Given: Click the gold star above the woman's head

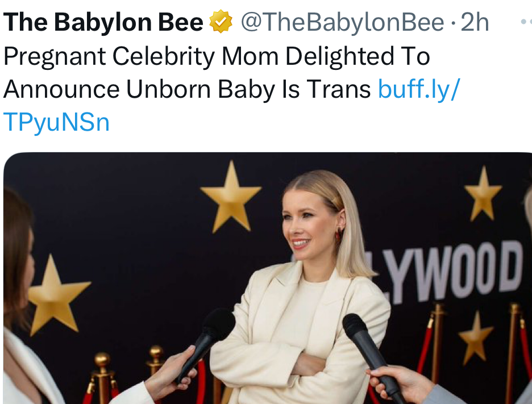Looking at the screenshot, I should [231, 195].
